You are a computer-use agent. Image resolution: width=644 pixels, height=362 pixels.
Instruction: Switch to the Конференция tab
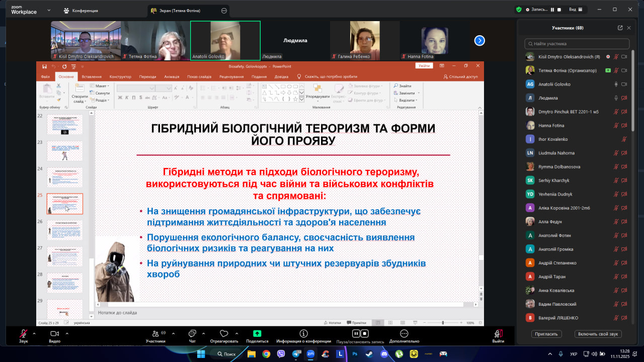coord(81,11)
